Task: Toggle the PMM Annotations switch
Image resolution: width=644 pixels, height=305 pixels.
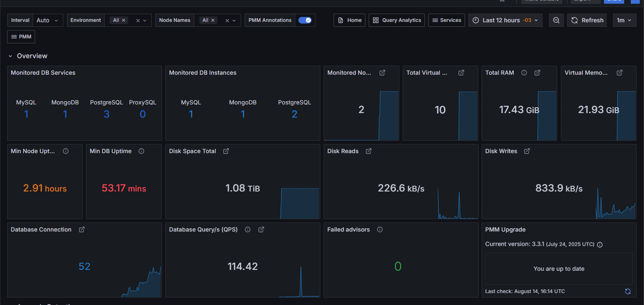Action: tap(305, 20)
